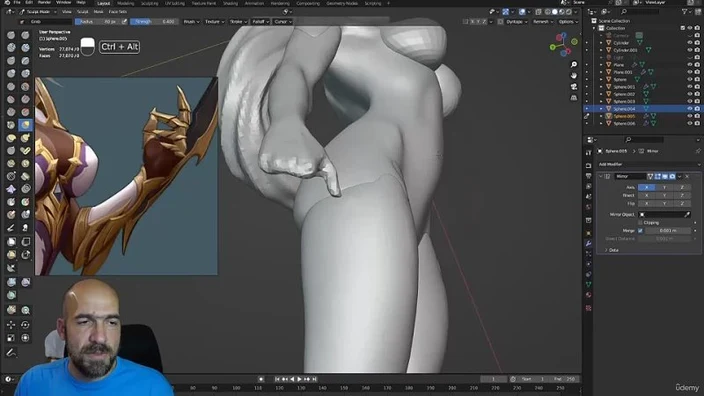This screenshot has width=704, height=396.
Task: Remove the Mirror modifier with X button
Action: [x=687, y=176]
